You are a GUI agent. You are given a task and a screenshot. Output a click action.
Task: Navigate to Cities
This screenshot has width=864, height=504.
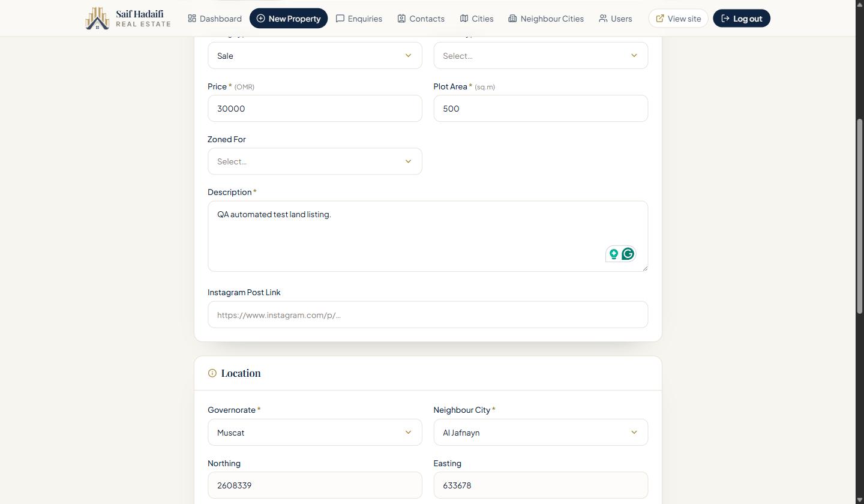coord(476,19)
